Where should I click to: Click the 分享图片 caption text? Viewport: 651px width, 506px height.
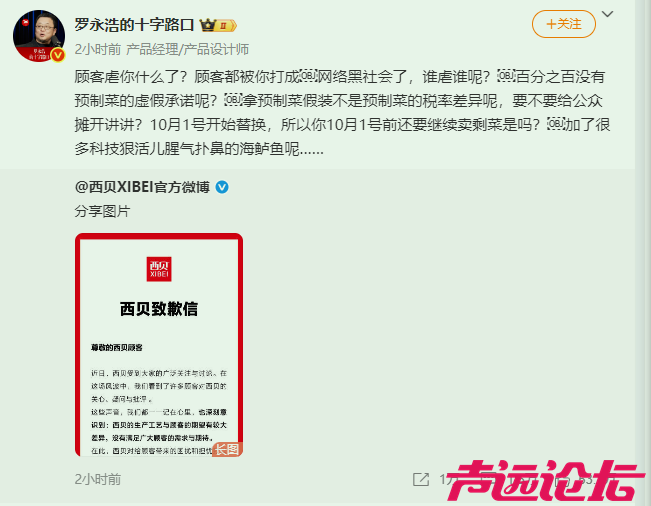[x=102, y=211]
